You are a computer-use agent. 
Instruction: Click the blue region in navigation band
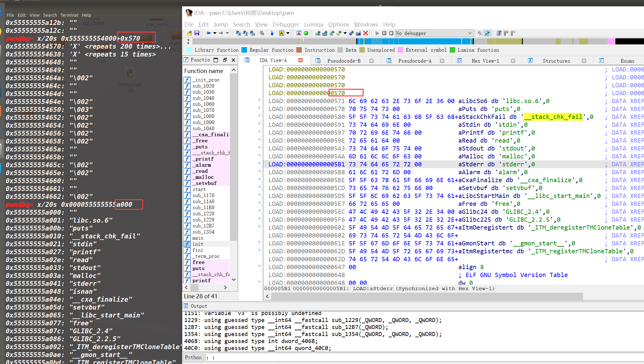coord(414,41)
